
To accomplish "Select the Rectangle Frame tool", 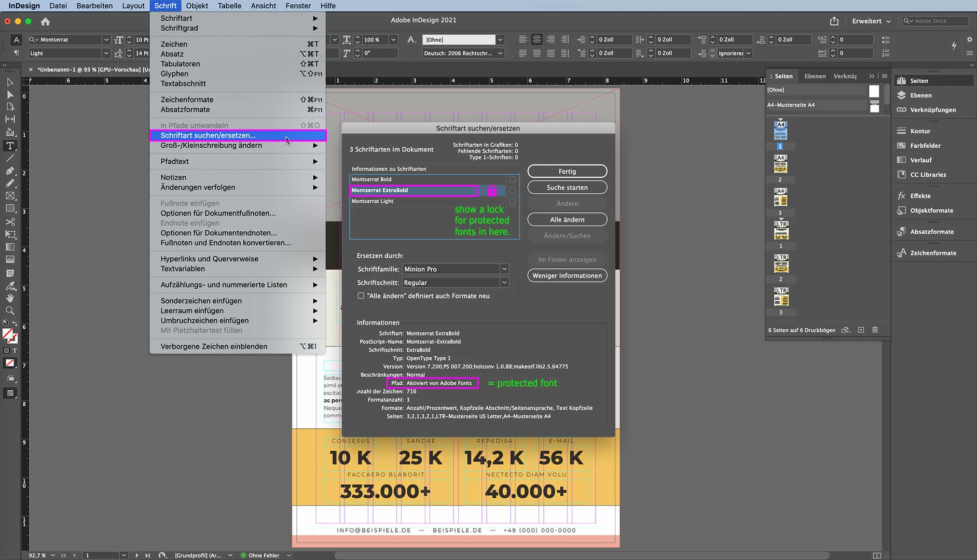I will (10, 195).
